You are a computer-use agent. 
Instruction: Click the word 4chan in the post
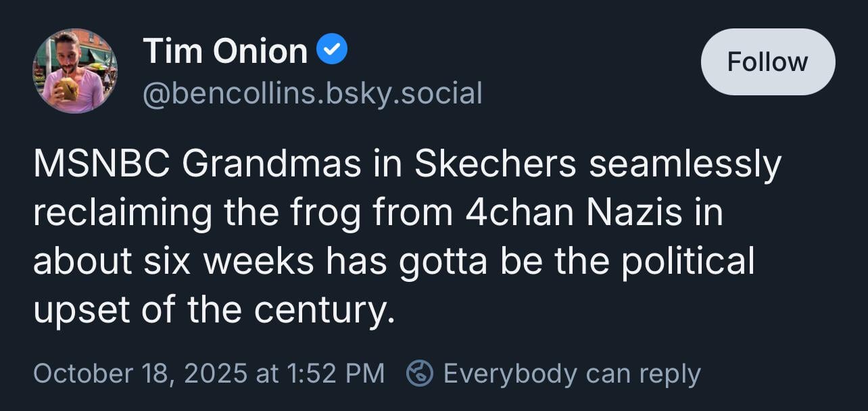(x=520, y=214)
